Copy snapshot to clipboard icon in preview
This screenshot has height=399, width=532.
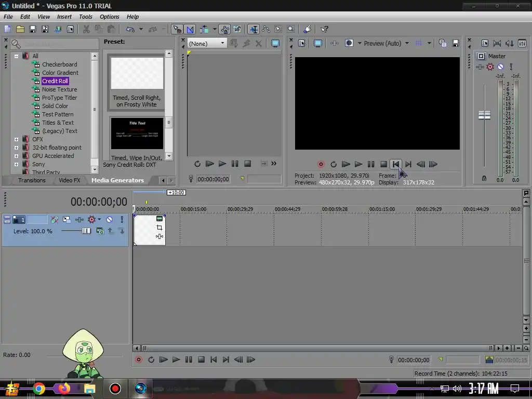443,43
